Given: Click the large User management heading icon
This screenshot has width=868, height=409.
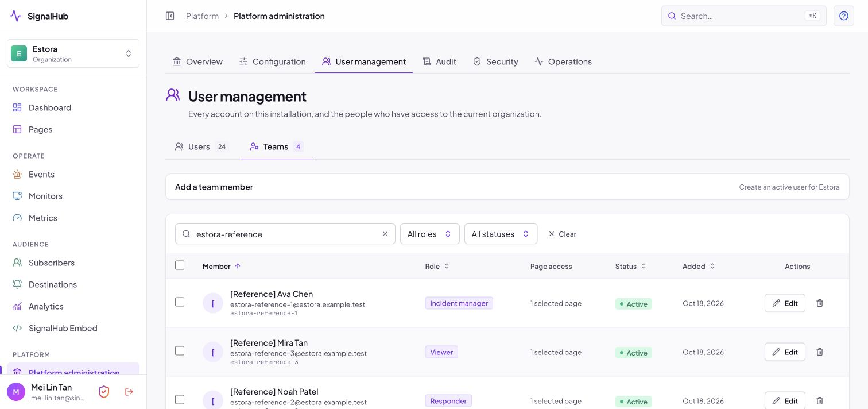Looking at the screenshot, I should (173, 95).
